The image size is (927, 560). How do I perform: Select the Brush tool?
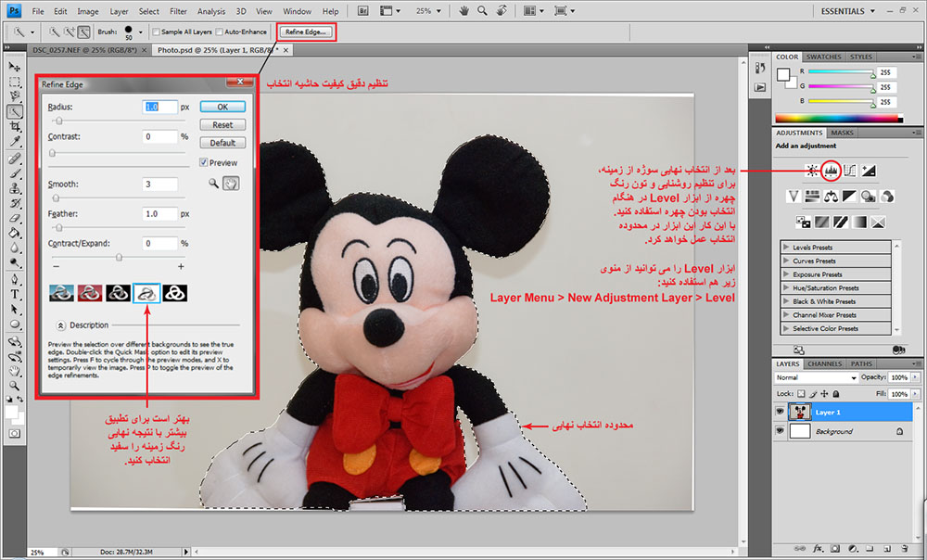coord(15,174)
